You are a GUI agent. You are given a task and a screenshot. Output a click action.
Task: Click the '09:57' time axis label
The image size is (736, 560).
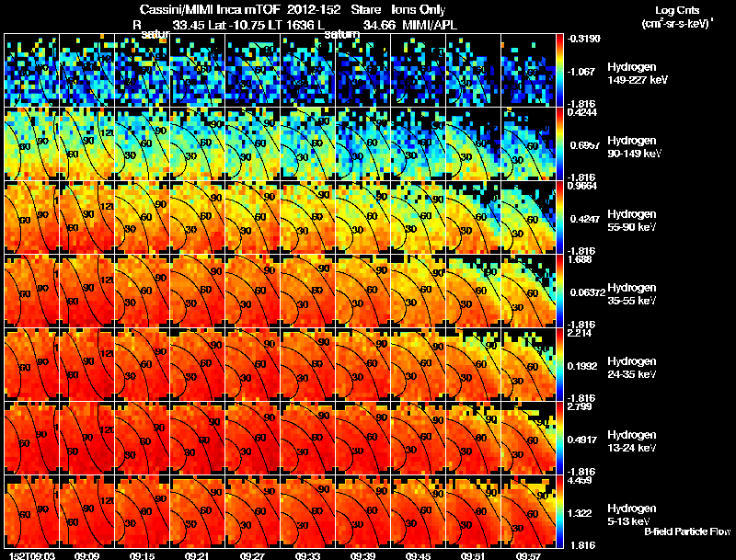[x=528, y=555]
